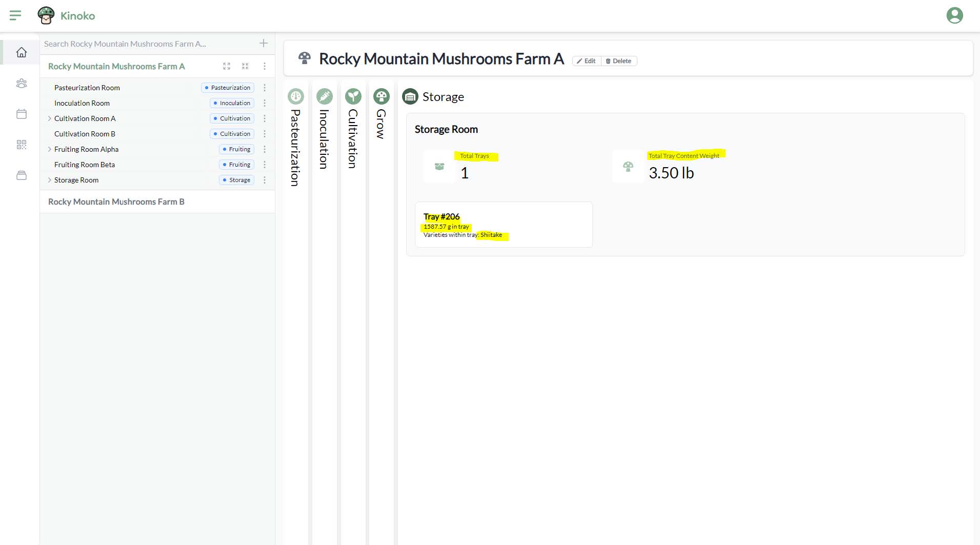
Task: Switch to the Grow stage tab
Action: 381,118
